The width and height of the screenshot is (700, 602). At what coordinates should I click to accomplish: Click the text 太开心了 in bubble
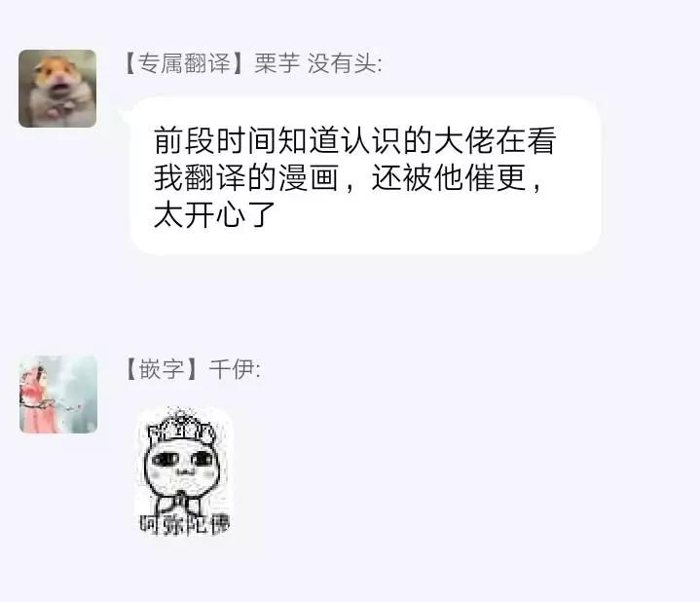click(x=214, y=215)
